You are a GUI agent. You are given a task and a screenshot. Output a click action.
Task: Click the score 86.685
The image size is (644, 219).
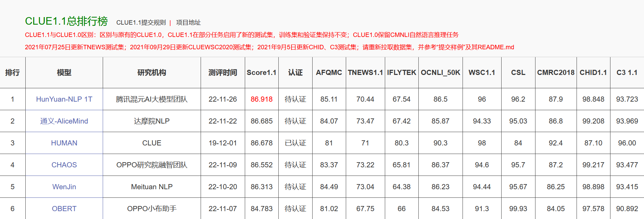262,121
